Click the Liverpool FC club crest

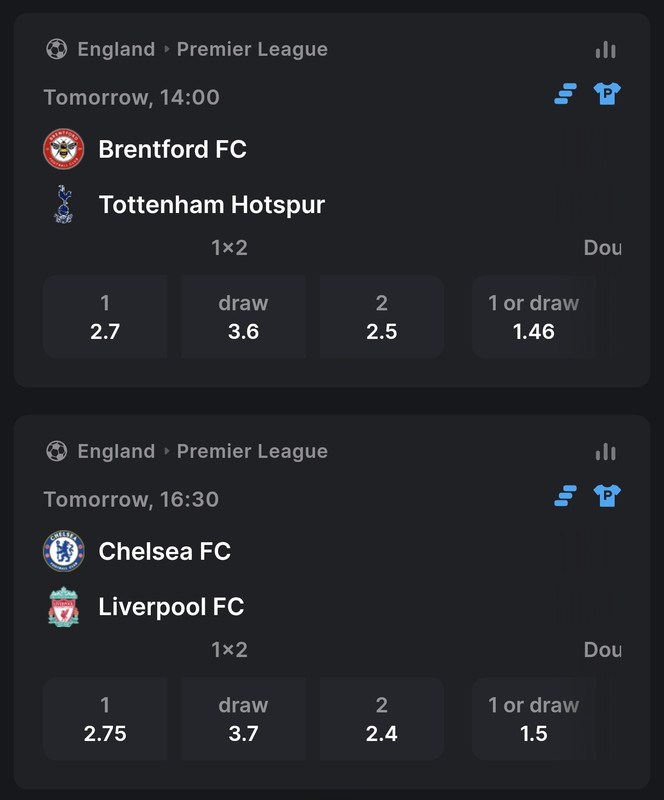coord(63,607)
